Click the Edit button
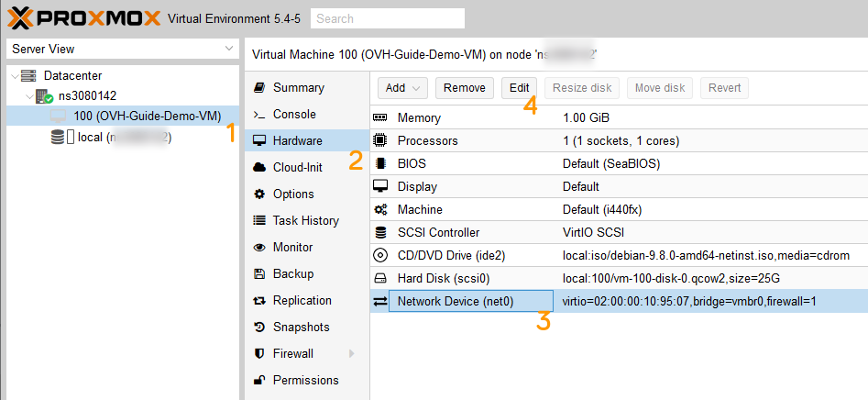Screen dimensions: 868x400 [x=519, y=88]
